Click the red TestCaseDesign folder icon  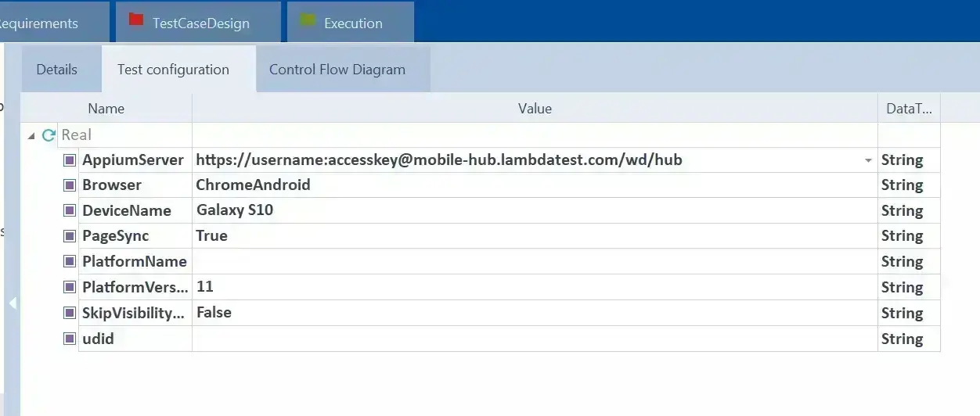(x=136, y=20)
